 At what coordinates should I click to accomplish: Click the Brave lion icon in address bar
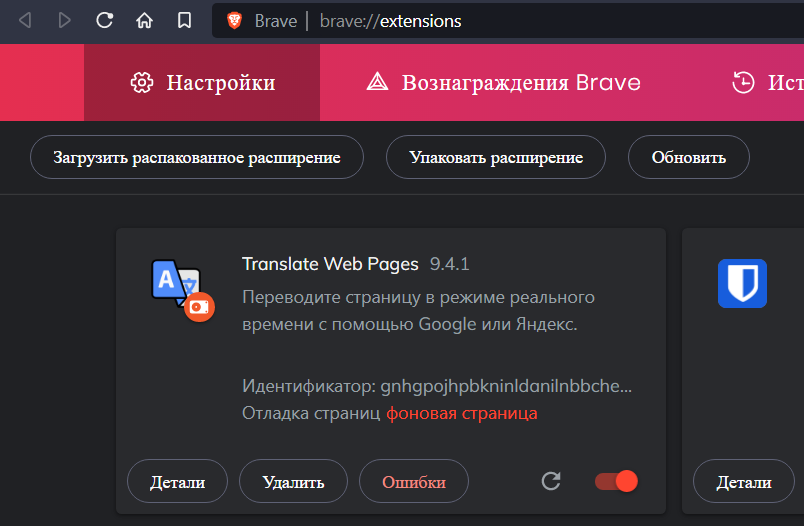pyautogui.click(x=235, y=21)
